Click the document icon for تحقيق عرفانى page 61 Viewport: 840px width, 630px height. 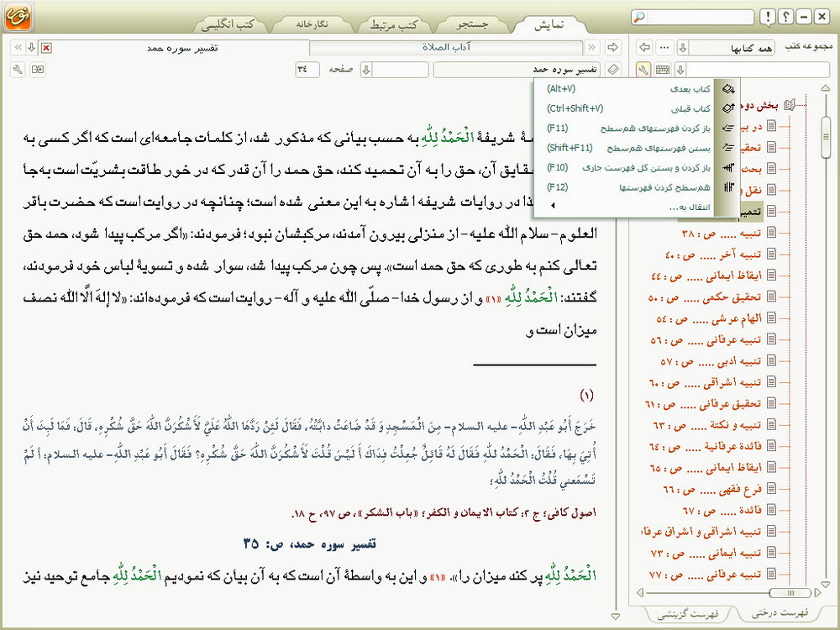click(771, 403)
